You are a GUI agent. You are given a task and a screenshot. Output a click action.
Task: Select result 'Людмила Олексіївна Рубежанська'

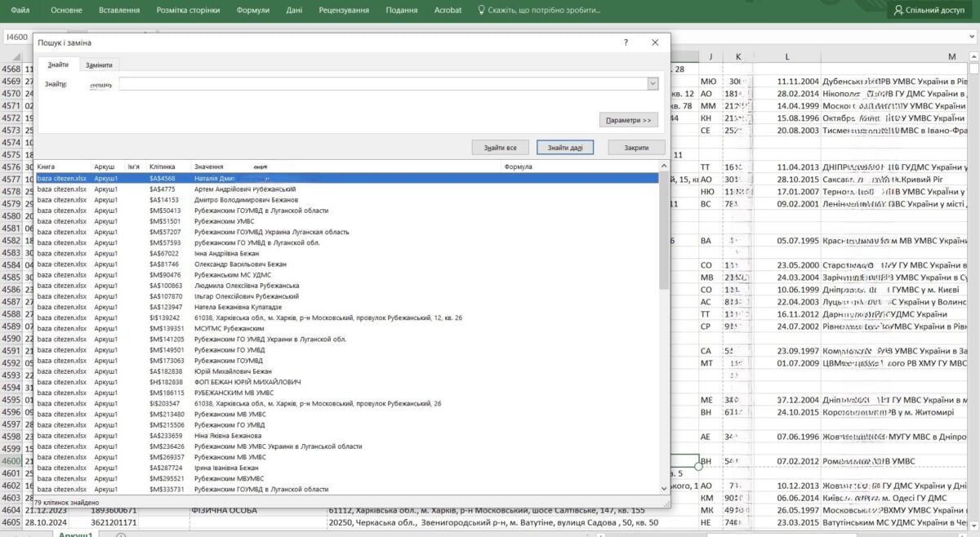[347, 286]
